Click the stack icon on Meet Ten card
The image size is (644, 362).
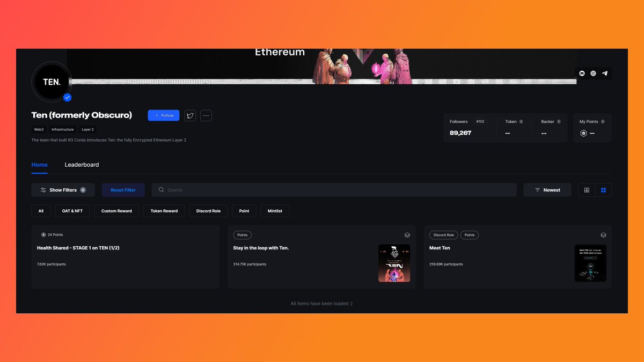(603, 235)
